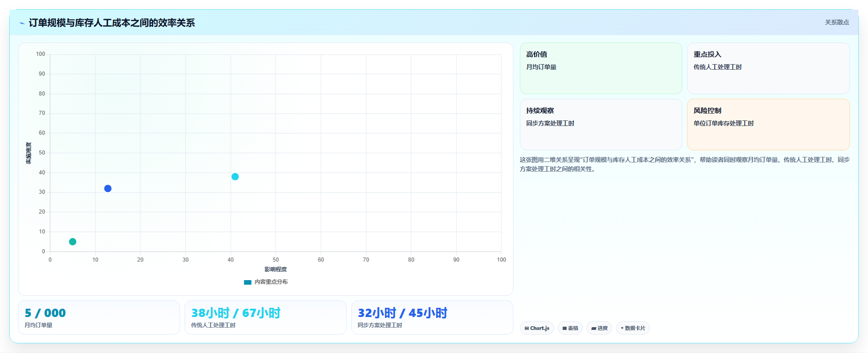Click the x-axis tick label 50
The image size is (868, 353).
[x=276, y=260]
